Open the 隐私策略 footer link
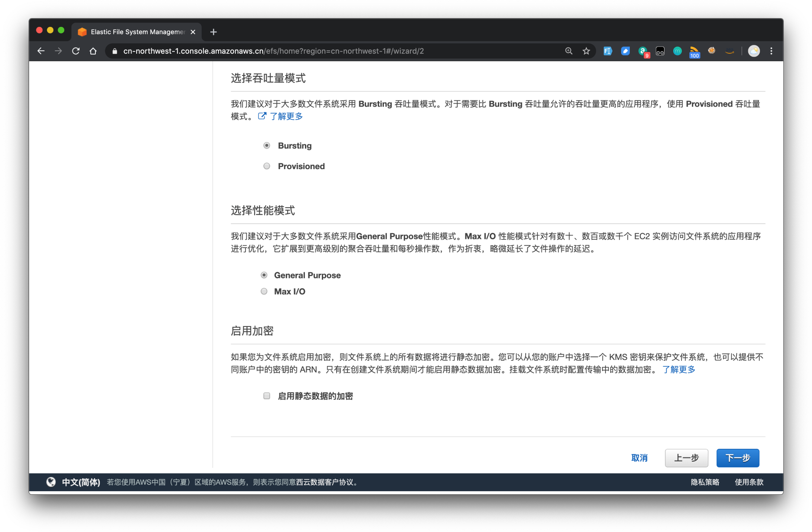Screen dimensions: 812x532 tap(705, 482)
